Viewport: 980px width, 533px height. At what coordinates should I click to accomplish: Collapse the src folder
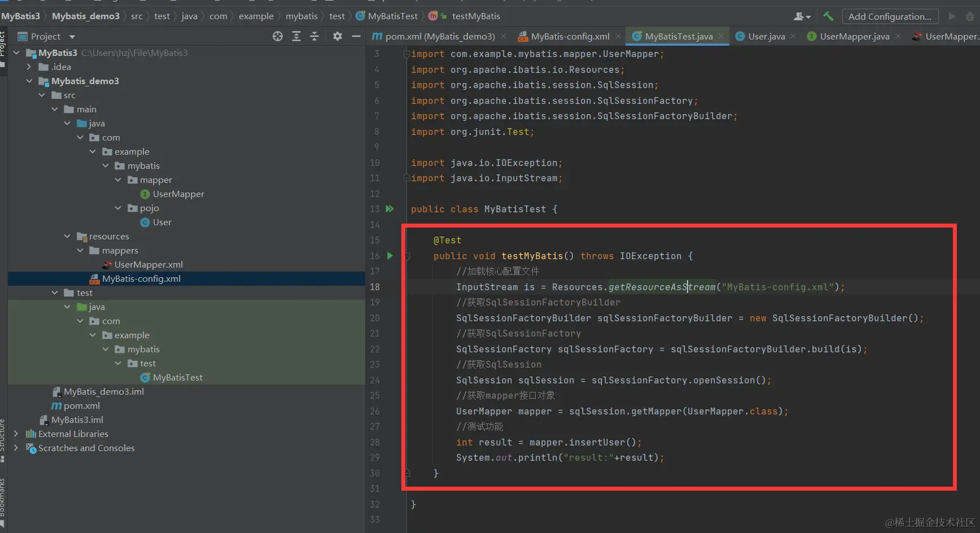[42, 95]
